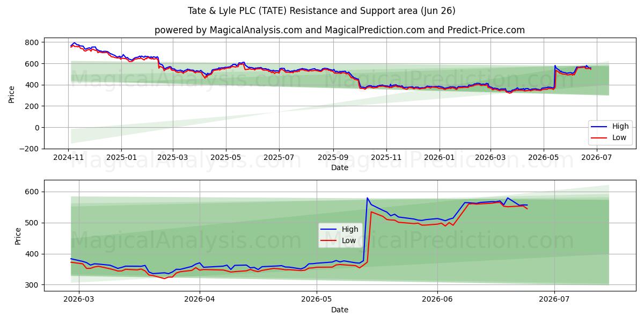The image size is (644, 322).
Task: Click the '2026-07' tick label on the bottom chart
Action: point(554,299)
